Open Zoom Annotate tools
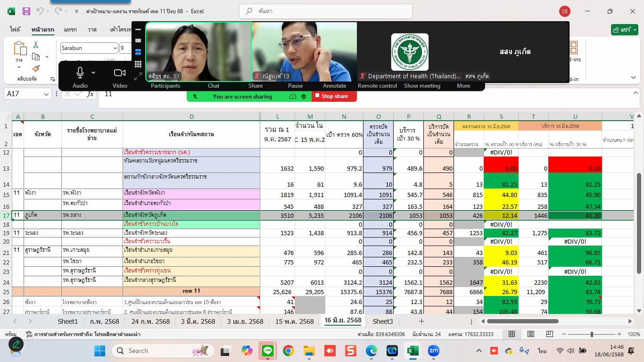644x362 pixels. click(335, 86)
